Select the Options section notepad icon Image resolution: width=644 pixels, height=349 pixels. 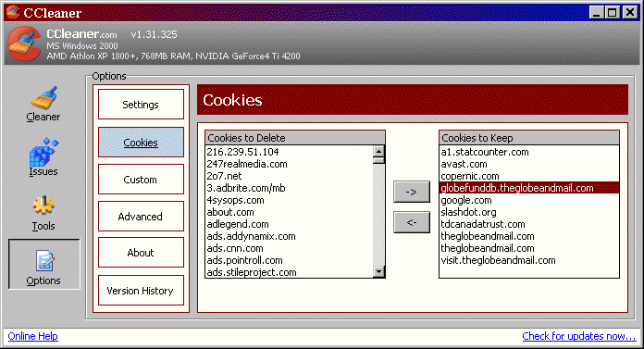(x=43, y=261)
